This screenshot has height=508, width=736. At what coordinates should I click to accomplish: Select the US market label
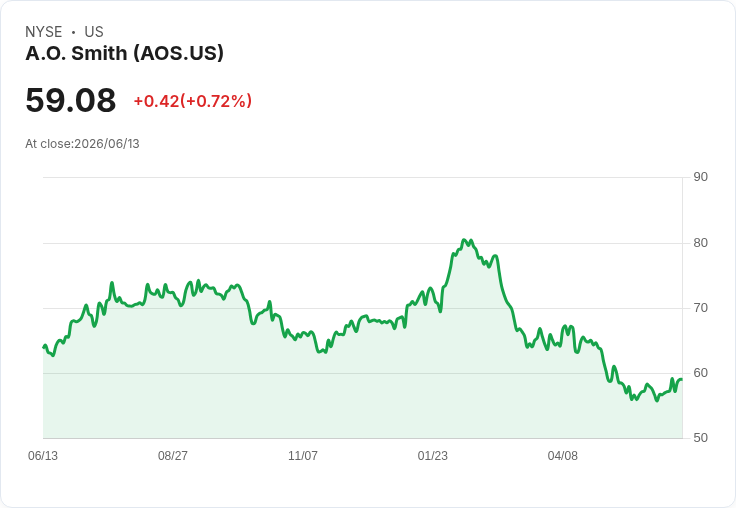point(94,32)
